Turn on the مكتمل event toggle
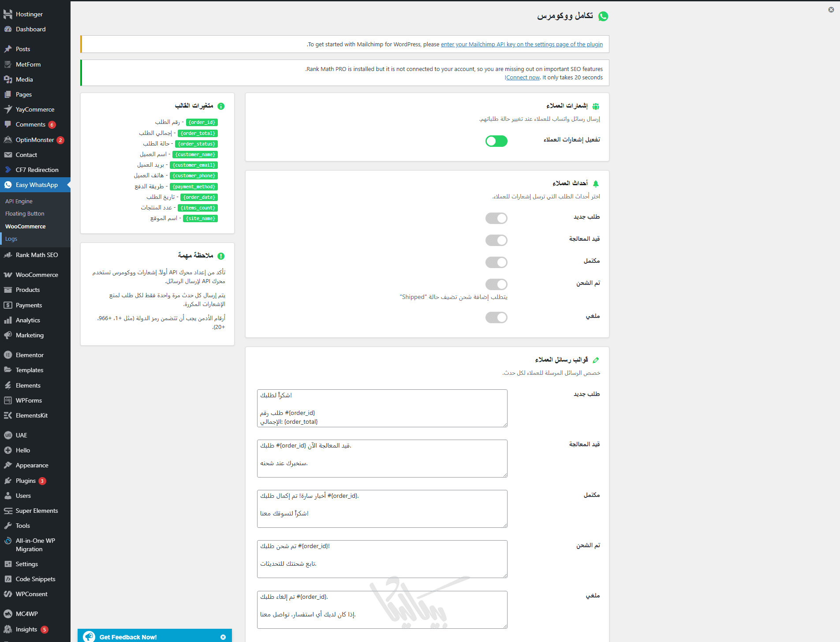This screenshot has width=840, height=642. [x=496, y=262]
